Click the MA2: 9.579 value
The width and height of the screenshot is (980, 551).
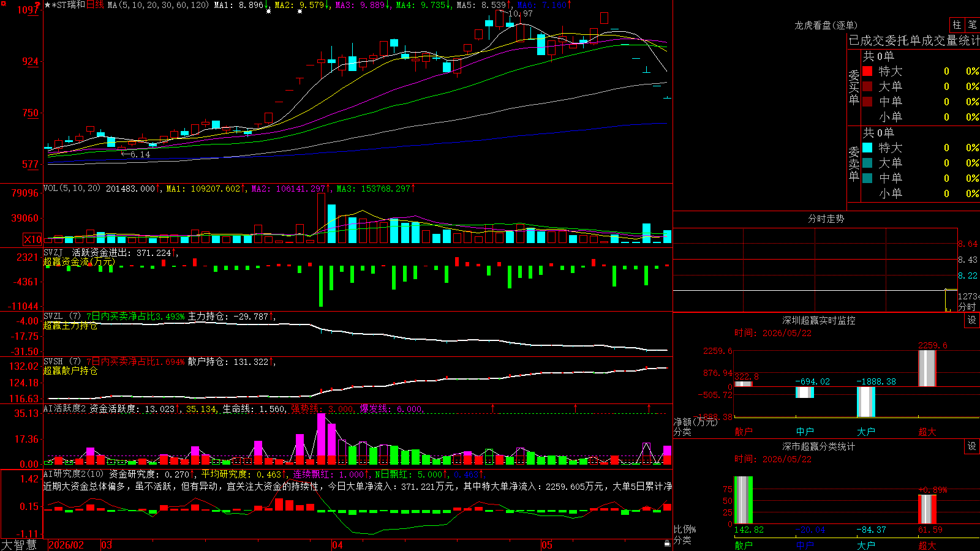pos(300,5)
